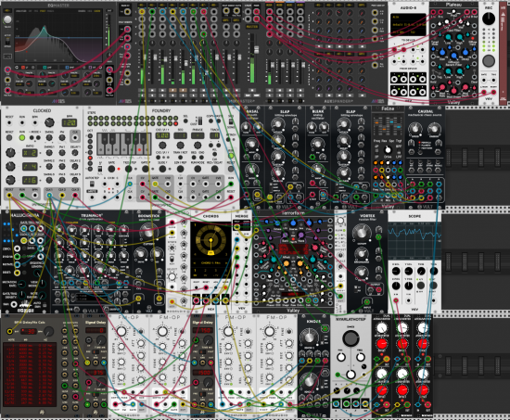The height and width of the screenshot is (420, 510).
Task: Click the Plateau blue Decay knob
Action: pos(465,53)
